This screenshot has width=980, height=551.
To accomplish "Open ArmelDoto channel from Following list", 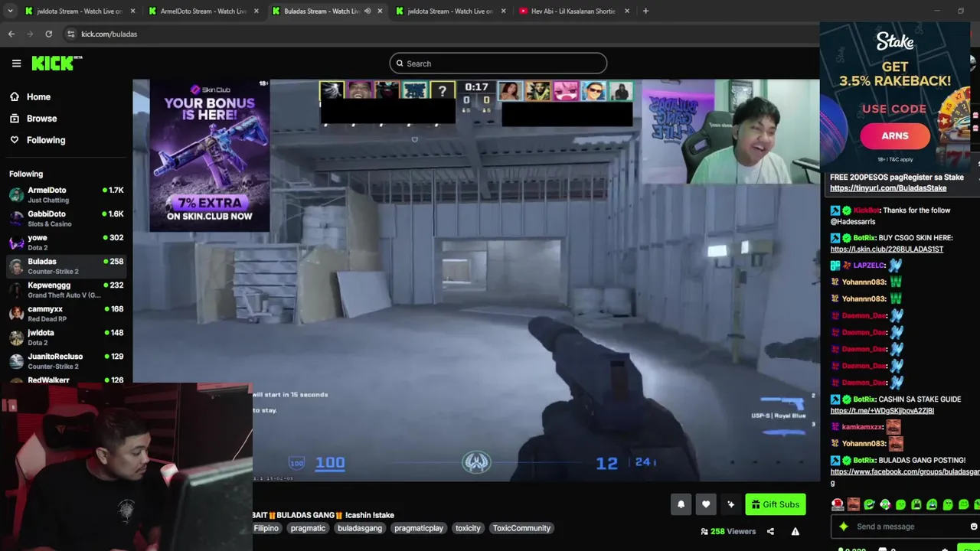I will pyautogui.click(x=66, y=194).
